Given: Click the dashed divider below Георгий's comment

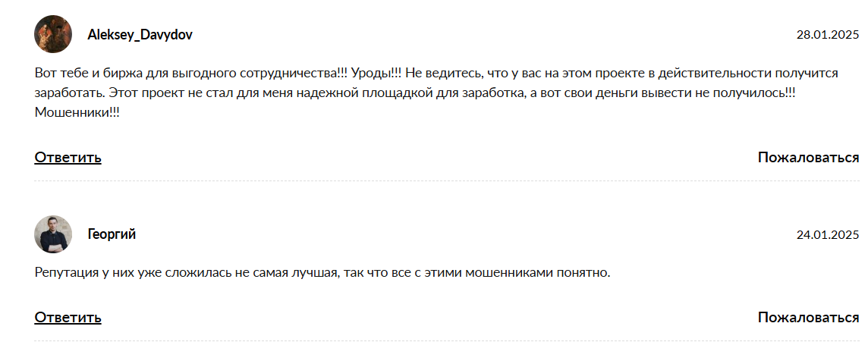Looking at the screenshot, I should click(x=447, y=340).
